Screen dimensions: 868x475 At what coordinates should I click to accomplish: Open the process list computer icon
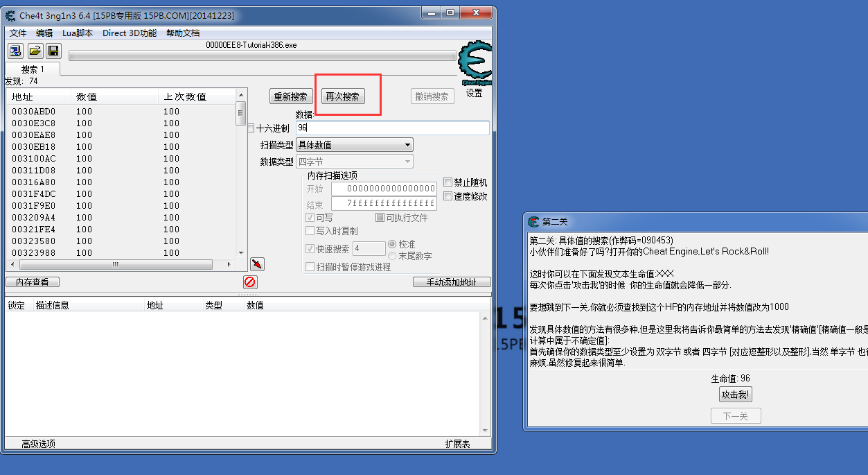click(16, 51)
